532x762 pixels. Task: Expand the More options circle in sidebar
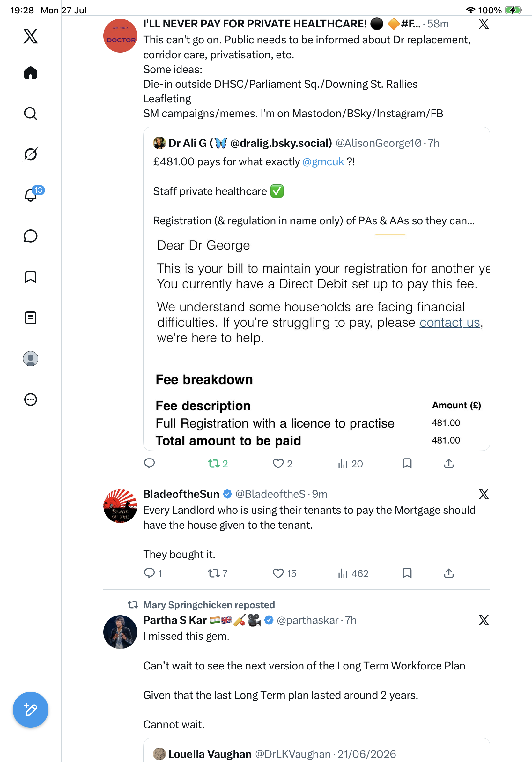[31, 400]
